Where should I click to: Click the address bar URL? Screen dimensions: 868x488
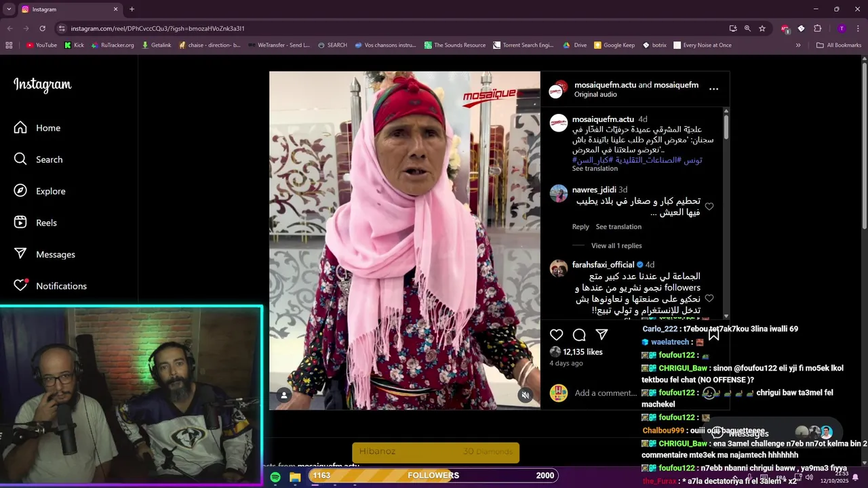(157, 28)
